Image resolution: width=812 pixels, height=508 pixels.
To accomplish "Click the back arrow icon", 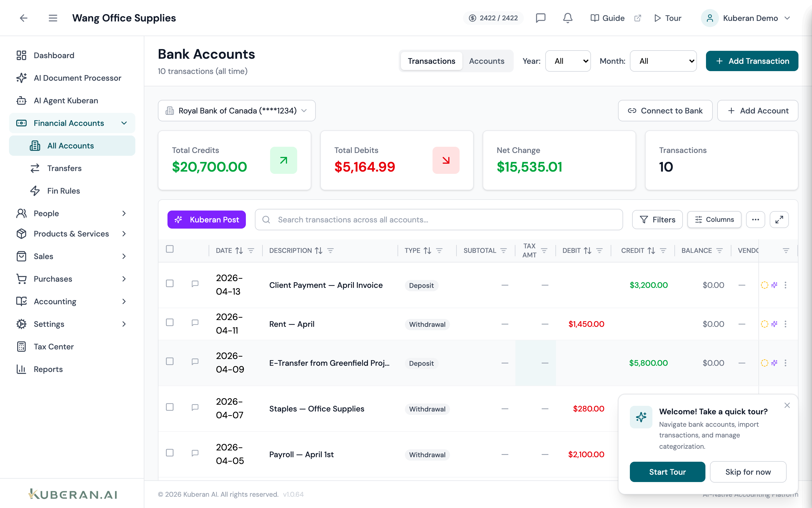I will [x=23, y=18].
